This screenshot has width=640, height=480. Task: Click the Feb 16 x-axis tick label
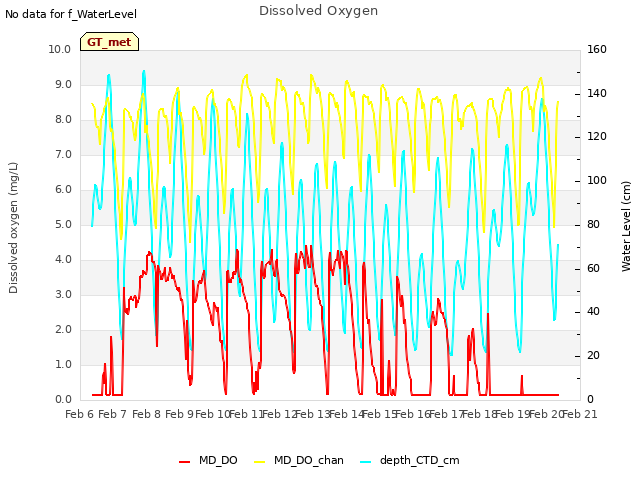(x=413, y=414)
